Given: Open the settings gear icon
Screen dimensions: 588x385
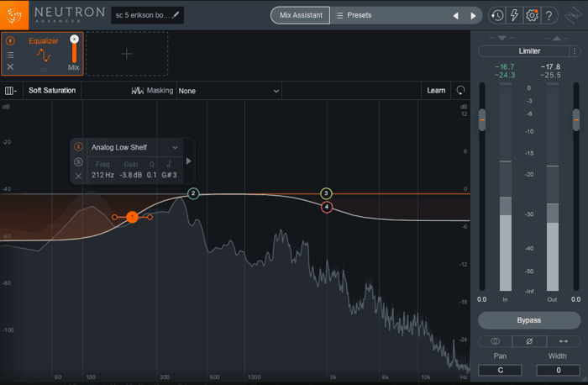Looking at the screenshot, I should (532, 15).
